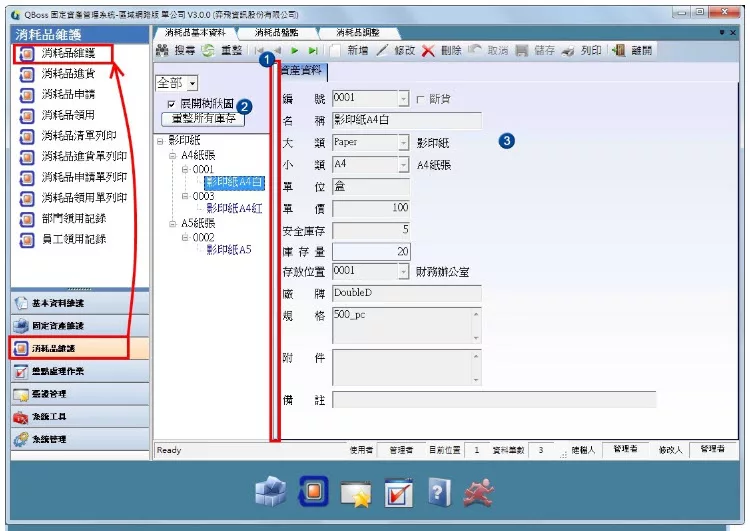Screen dimensions: 750x531
Task: Click the 列印 print icon
Action: 569,50
